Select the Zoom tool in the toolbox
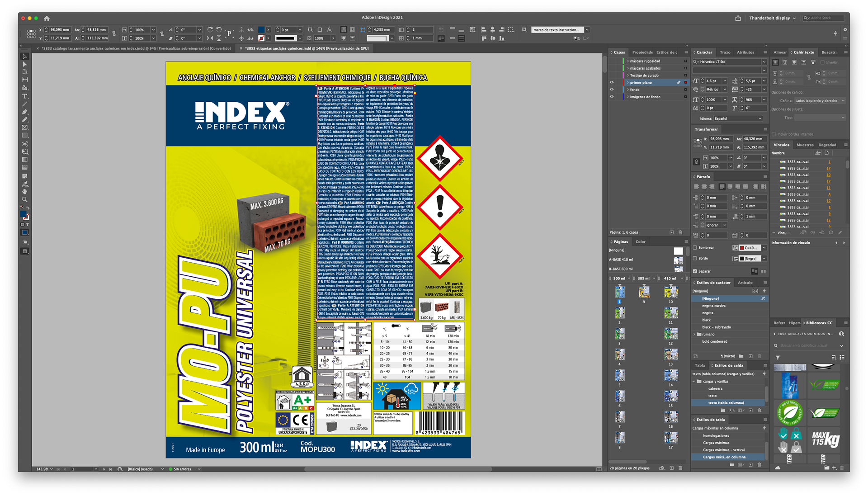Viewport: 868px width, 496px height. click(x=25, y=199)
